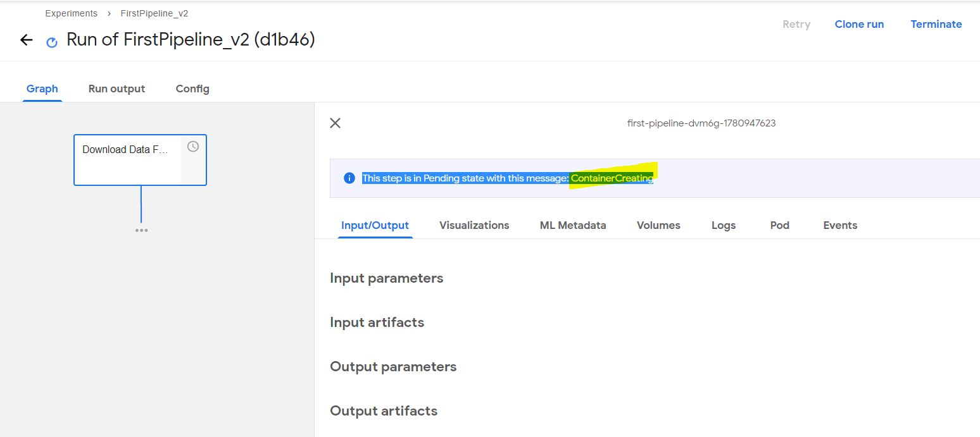Image resolution: width=980 pixels, height=437 pixels.
Task: Switch to the Graph tab
Action: (42, 89)
